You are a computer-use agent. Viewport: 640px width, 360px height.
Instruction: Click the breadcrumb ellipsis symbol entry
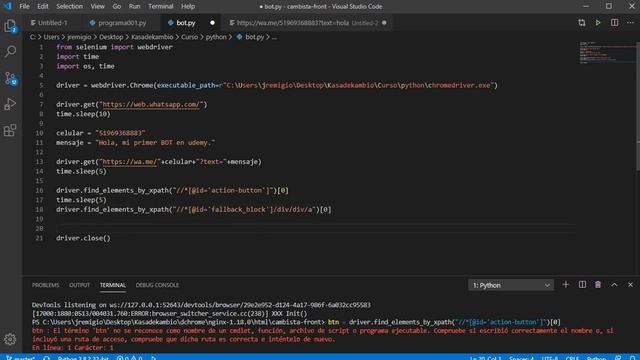pos(274,37)
